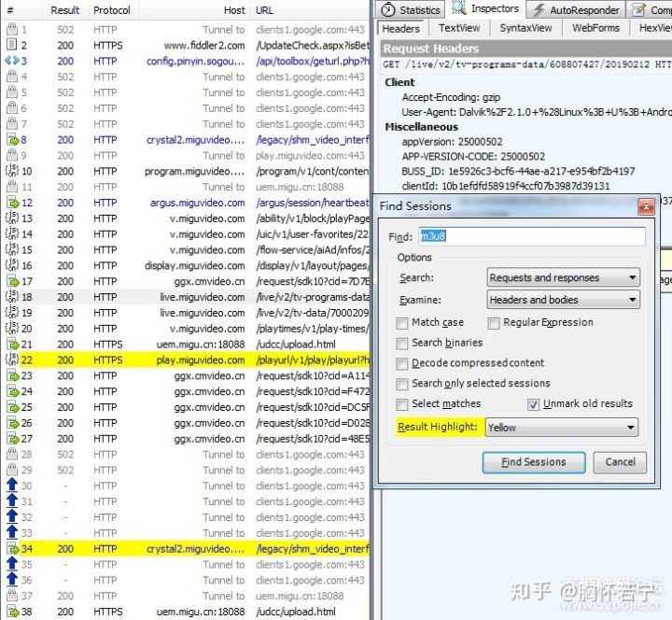Screen dimensions: 672x620
Task: Click the lock icon on session 1
Action: [x=11, y=30]
